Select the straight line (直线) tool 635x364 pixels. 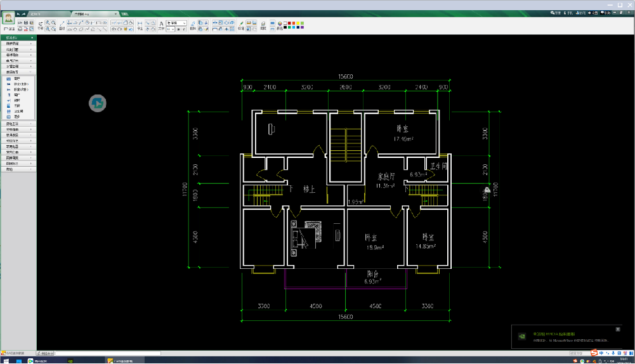pyautogui.click(x=62, y=25)
